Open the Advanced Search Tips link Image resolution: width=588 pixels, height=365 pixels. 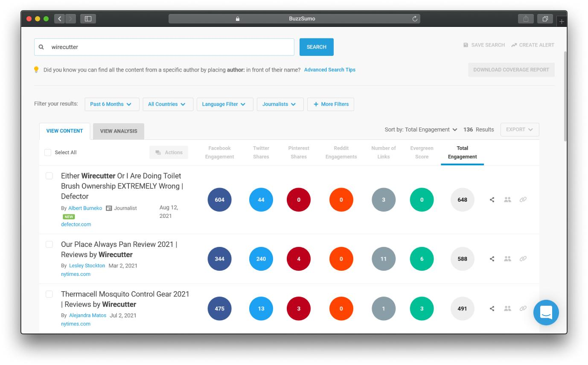click(330, 70)
